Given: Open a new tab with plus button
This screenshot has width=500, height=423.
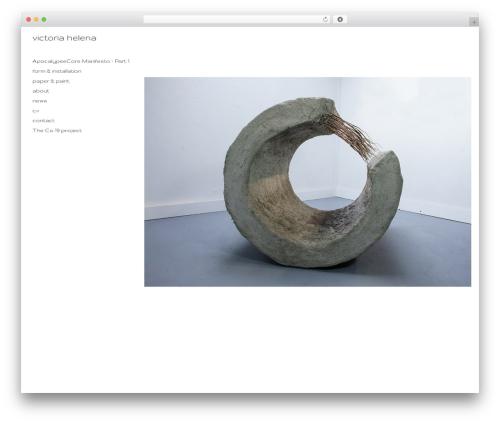Looking at the screenshot, I should point(474,22).
